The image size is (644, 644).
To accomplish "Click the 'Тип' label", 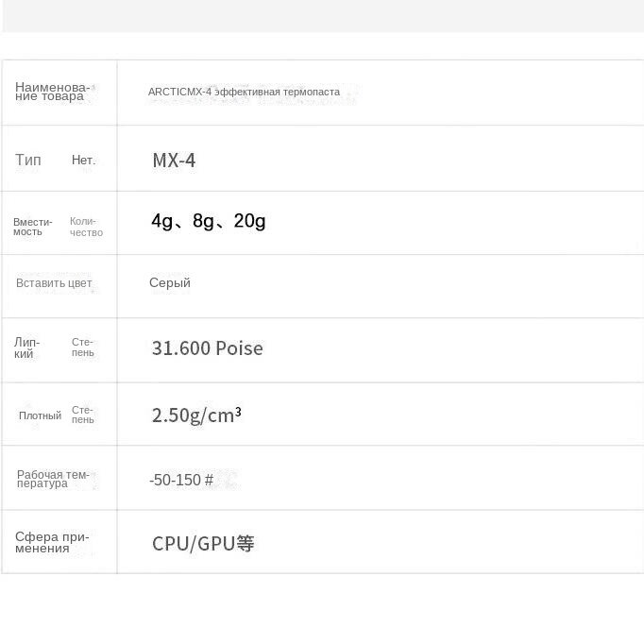I will [x=28, y=161].
